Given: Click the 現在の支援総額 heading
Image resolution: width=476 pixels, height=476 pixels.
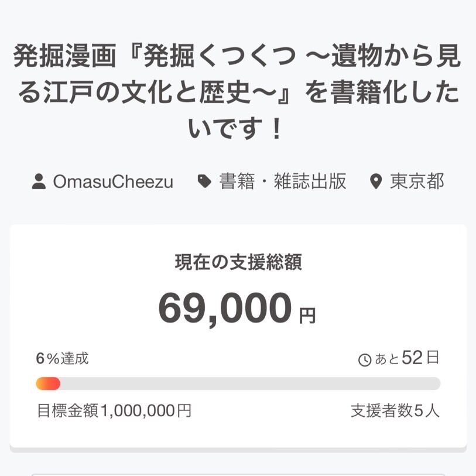Looking at the screenshot, I should 238,263.
